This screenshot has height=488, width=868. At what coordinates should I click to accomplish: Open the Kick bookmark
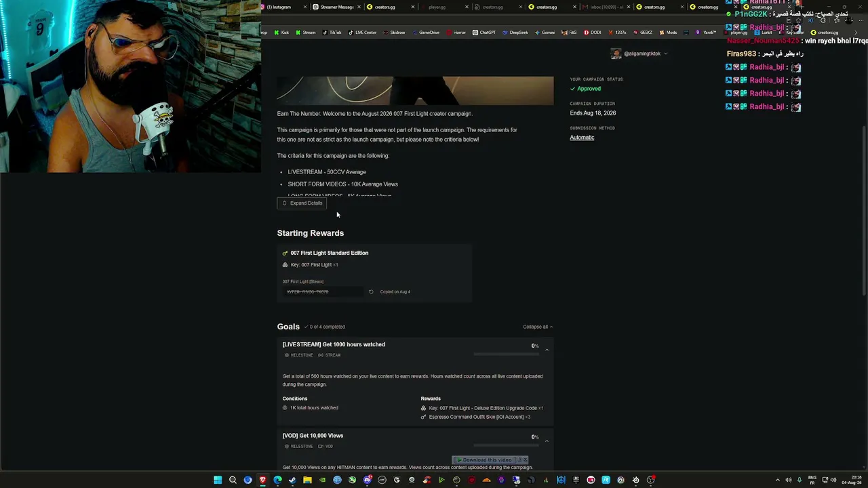tap(281, 33)
